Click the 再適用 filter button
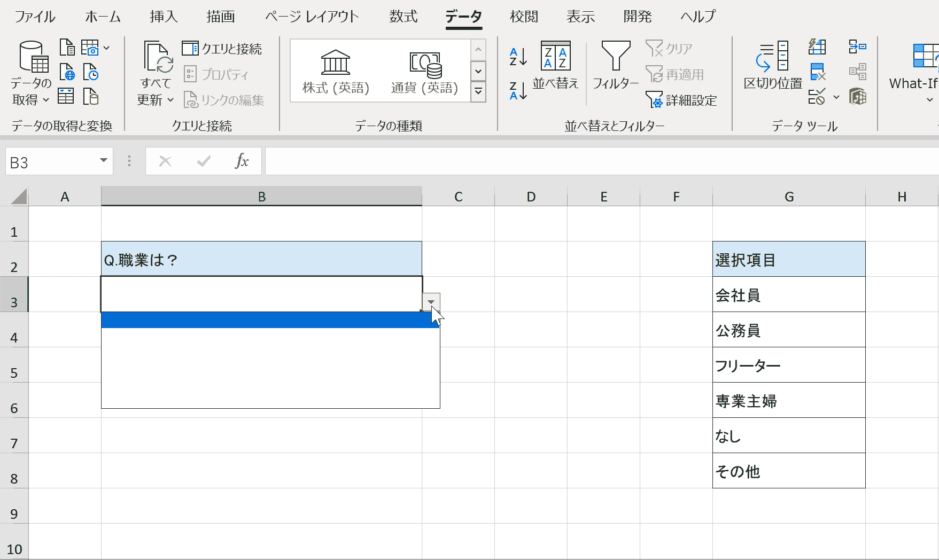This screenshot has width=939, height=560. click(x=675, y=74)
